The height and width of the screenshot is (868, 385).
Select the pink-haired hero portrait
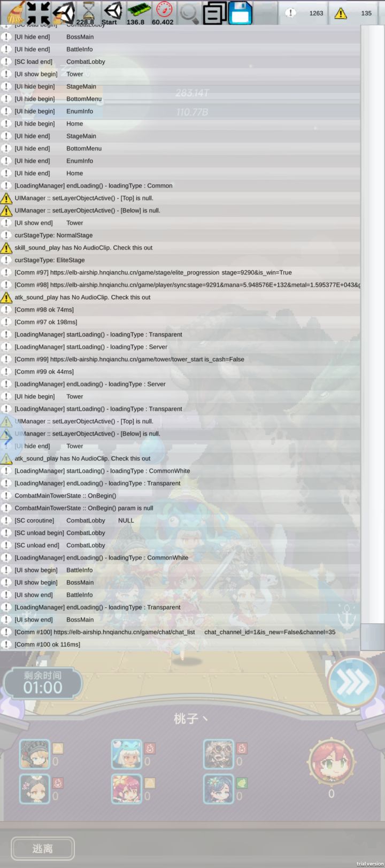(x=127, y=788)
